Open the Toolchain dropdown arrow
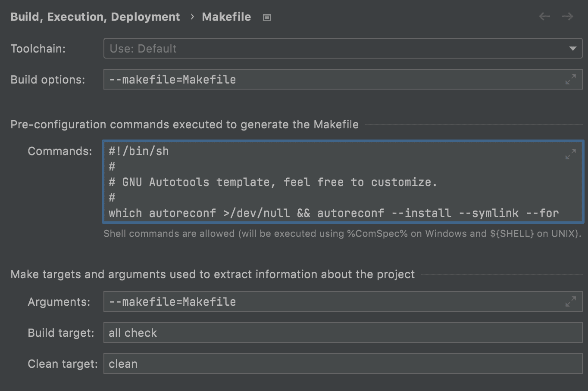 (572, 49)
